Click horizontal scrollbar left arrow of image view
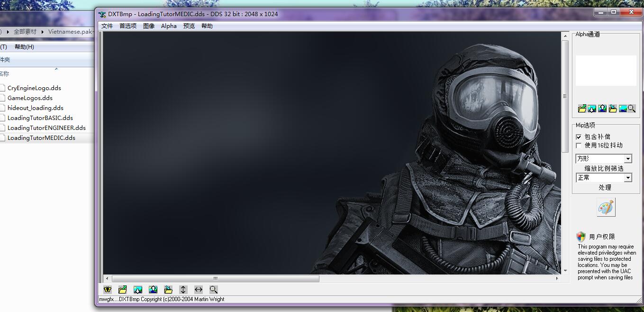 107,278
